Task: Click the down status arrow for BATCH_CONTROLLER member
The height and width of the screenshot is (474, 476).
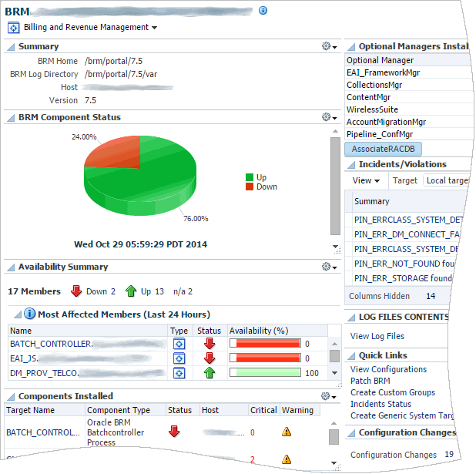Action: pyautogui.click(x=210, y=344)
